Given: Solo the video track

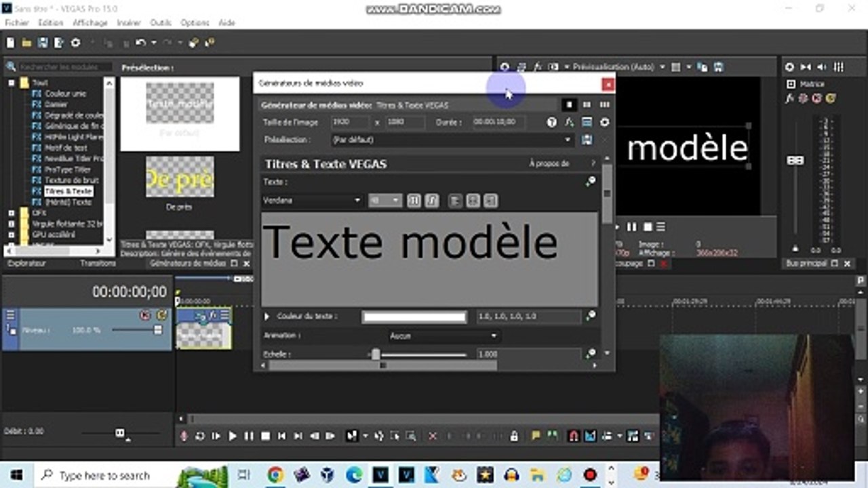Looking at the screenshot, I should point(161,315).
